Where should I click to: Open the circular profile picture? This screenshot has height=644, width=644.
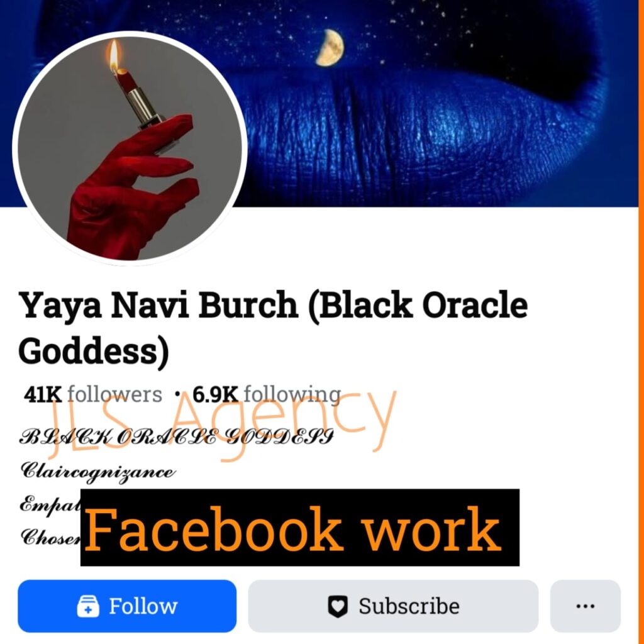(x=130, y=148)
